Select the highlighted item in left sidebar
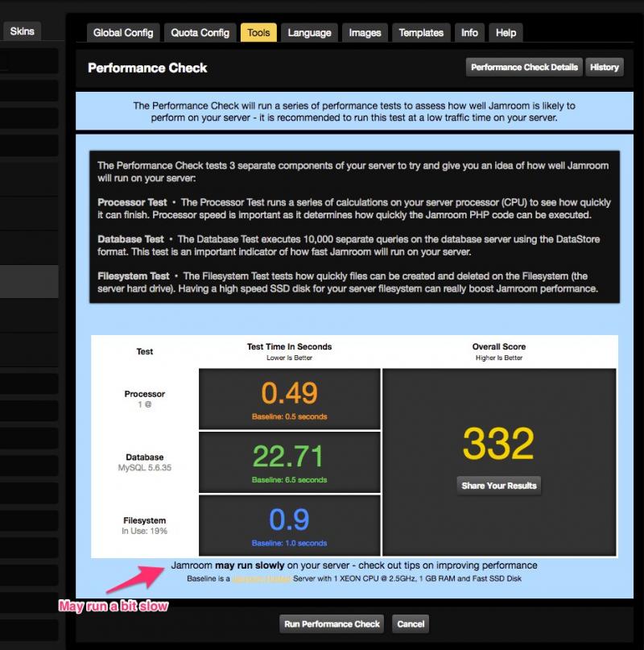This screenshot has width=644, height=650. [x=29, y=281]
